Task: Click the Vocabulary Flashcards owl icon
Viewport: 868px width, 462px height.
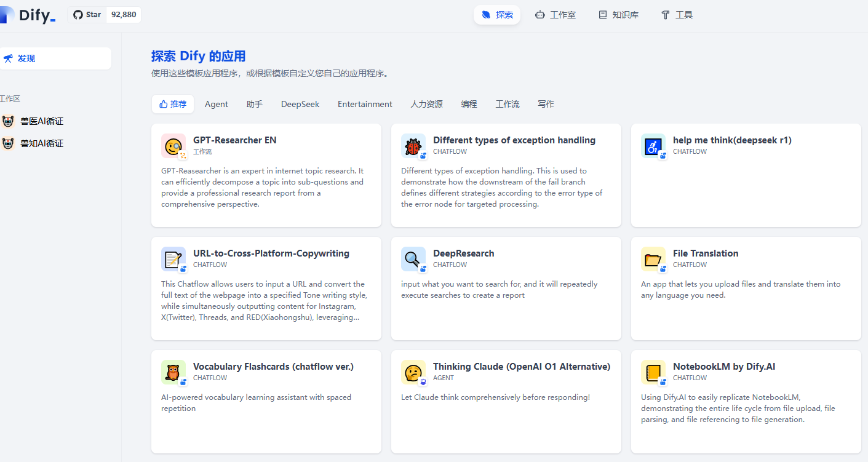Action: point(173,372)
